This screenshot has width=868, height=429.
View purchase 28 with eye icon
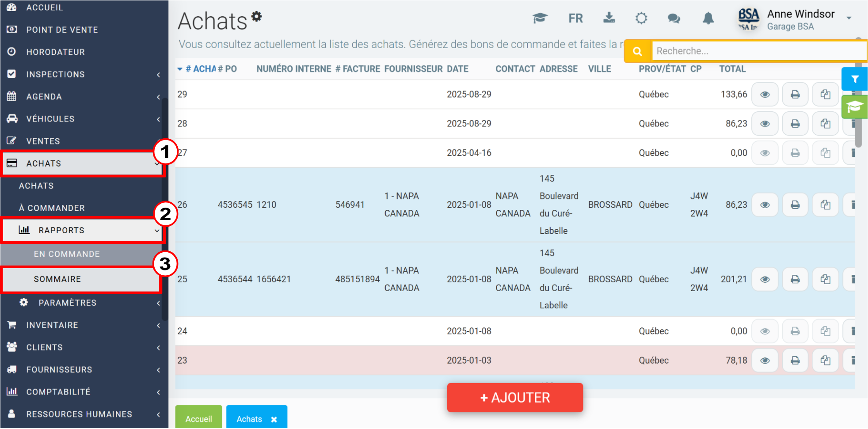pos(765,124)
